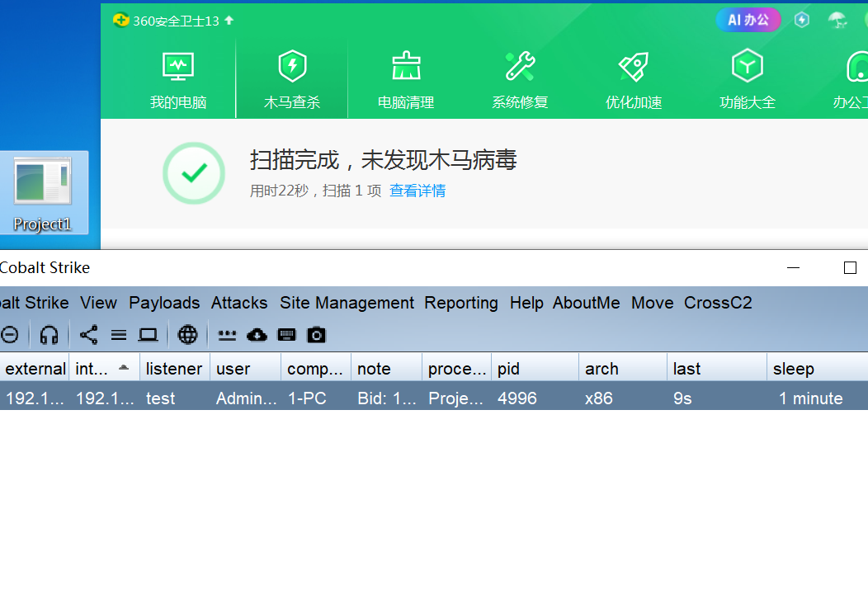Sort by the last column header
The height and width of the screenshot is (608, 868).
[x=717, y=369]
